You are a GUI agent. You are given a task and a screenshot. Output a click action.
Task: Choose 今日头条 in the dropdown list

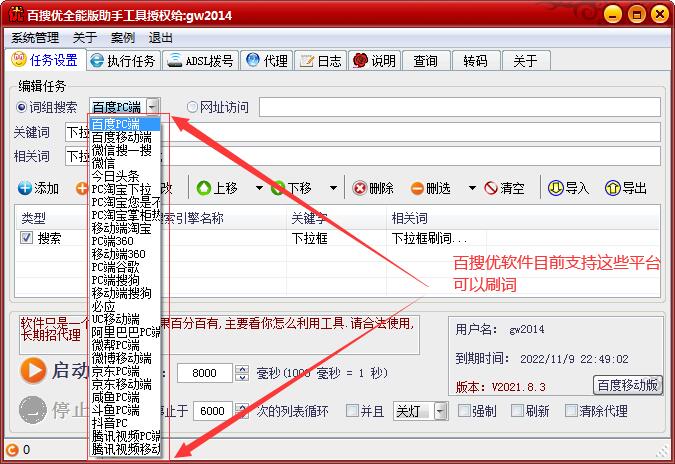(124, 176)
